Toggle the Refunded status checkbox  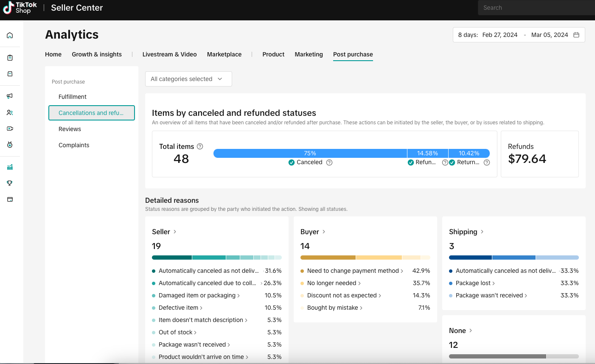pyautogui.click(x=411, y=162)
